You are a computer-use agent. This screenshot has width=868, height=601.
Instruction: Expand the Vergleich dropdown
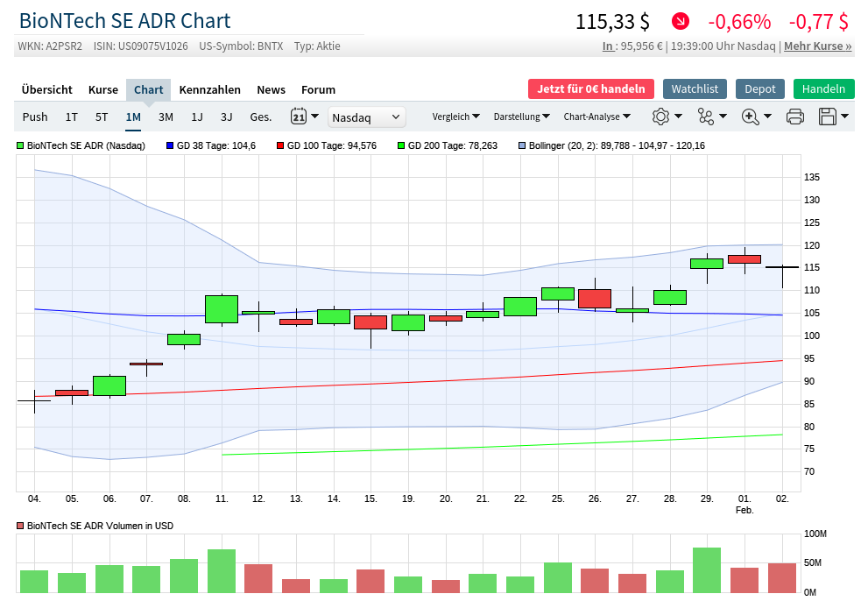[455, 117]
